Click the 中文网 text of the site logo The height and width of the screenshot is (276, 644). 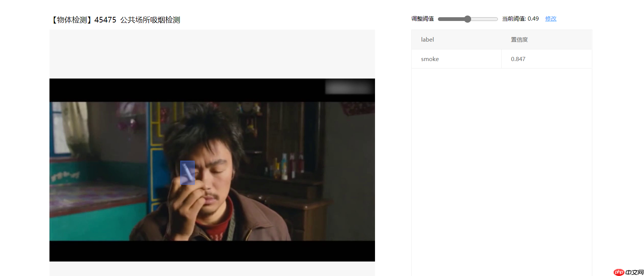click(x=634, y=272)
